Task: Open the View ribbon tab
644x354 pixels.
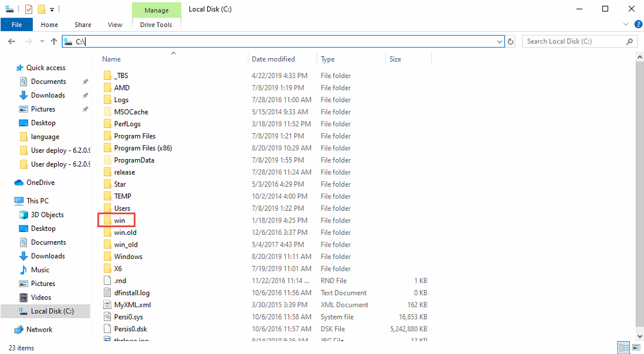Action: point(115,25)
